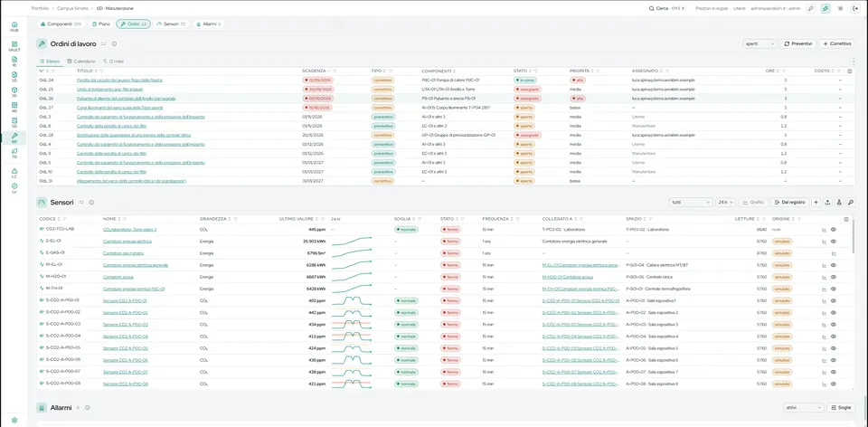
Task: Toggle eye visibility for E-EL-01 sensor
Action: tap(834, 242)
